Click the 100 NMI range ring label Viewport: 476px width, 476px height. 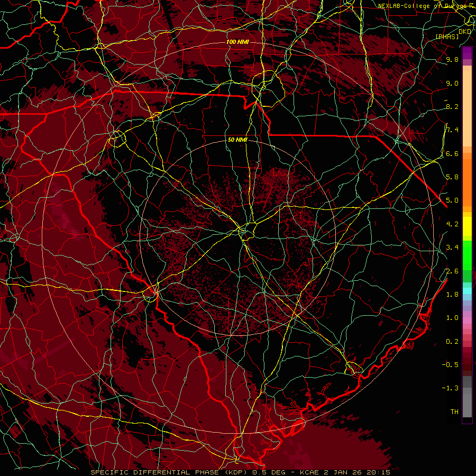click(237, 42)
